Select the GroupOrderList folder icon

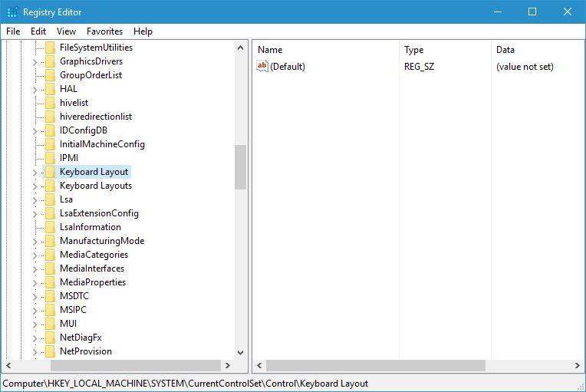tap(50, 75)
